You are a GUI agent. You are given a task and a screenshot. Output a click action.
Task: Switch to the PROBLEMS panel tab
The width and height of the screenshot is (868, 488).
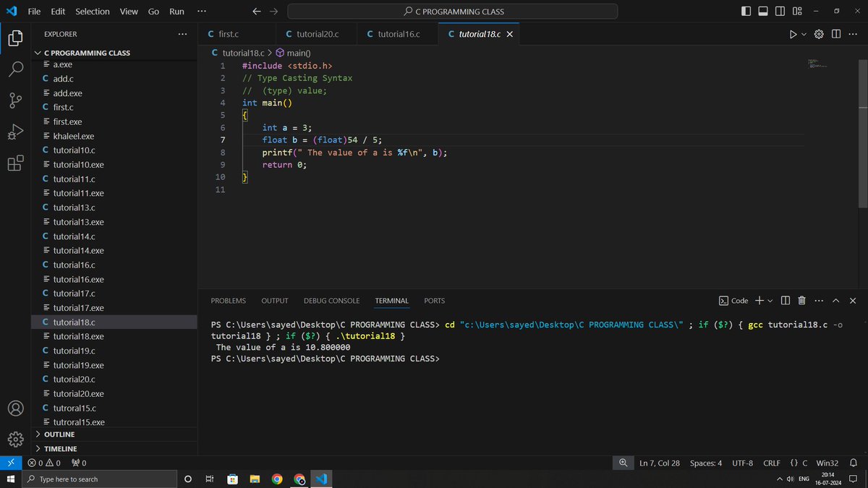[x=228, y=301]
